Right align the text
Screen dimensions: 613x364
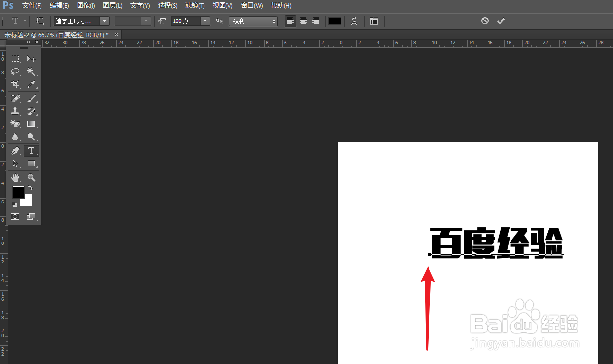(316, 21)
